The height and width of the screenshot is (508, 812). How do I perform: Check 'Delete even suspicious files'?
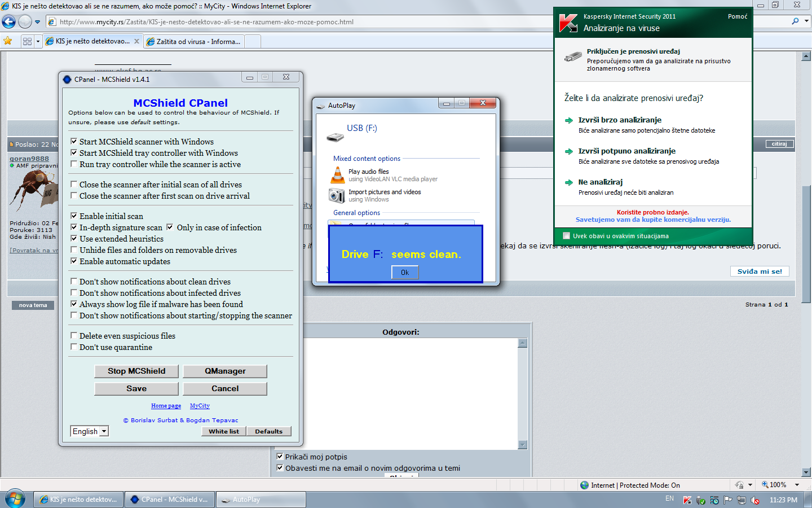pyautogui.click(x=74, y=336)
